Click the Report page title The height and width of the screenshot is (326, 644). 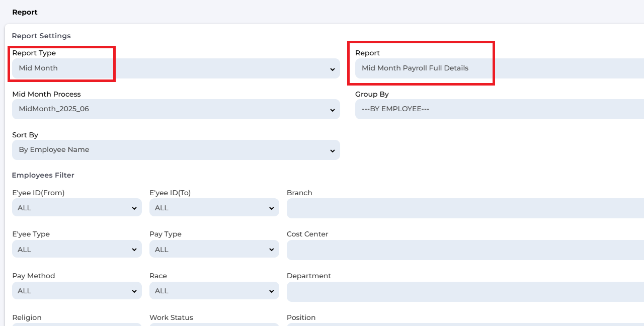[25, 12]
